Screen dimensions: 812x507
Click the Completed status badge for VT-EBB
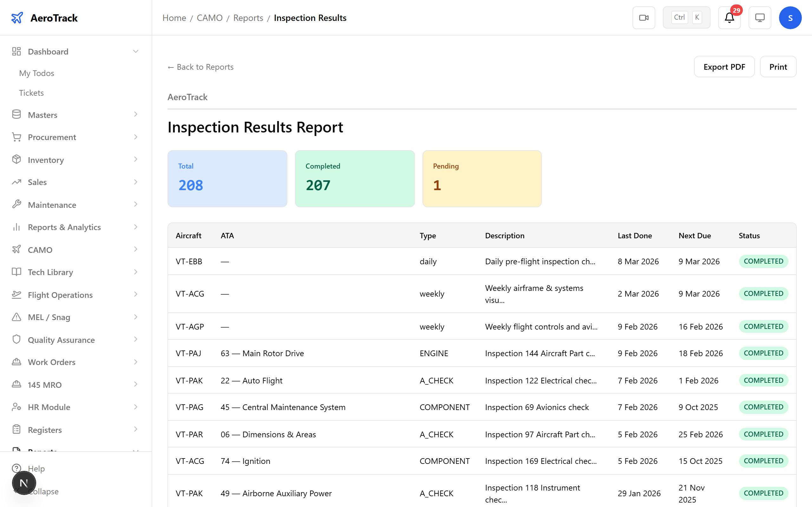point(763,261)
